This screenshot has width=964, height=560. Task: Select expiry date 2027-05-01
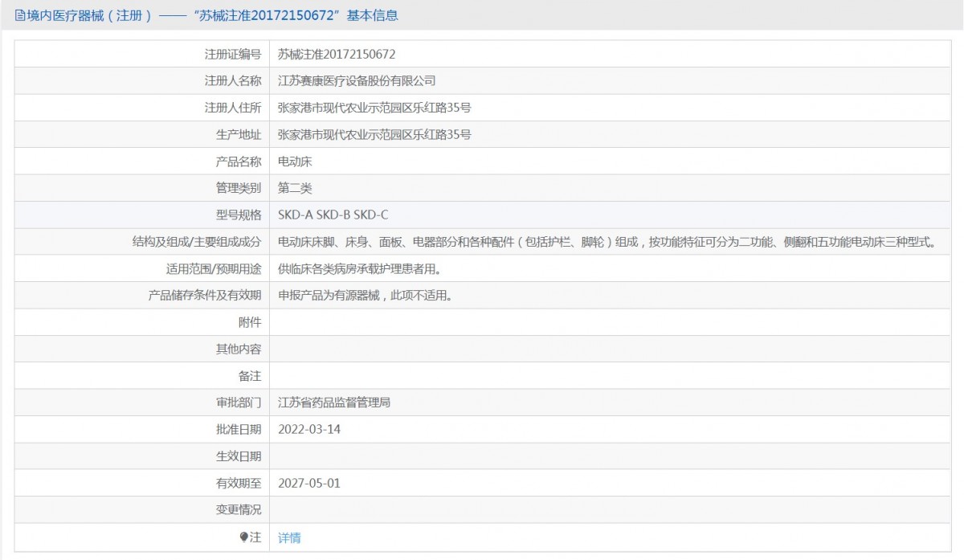[x=309, y=483]
